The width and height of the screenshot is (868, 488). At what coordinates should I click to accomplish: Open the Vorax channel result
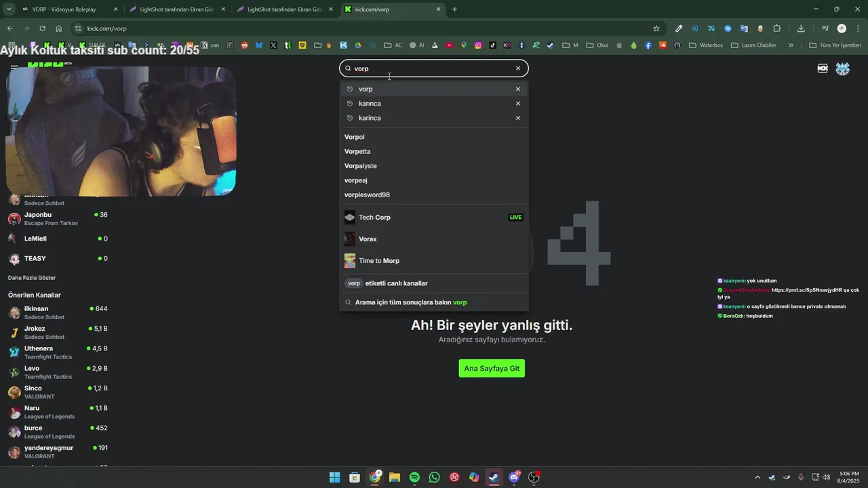click(x=434, y=239)
